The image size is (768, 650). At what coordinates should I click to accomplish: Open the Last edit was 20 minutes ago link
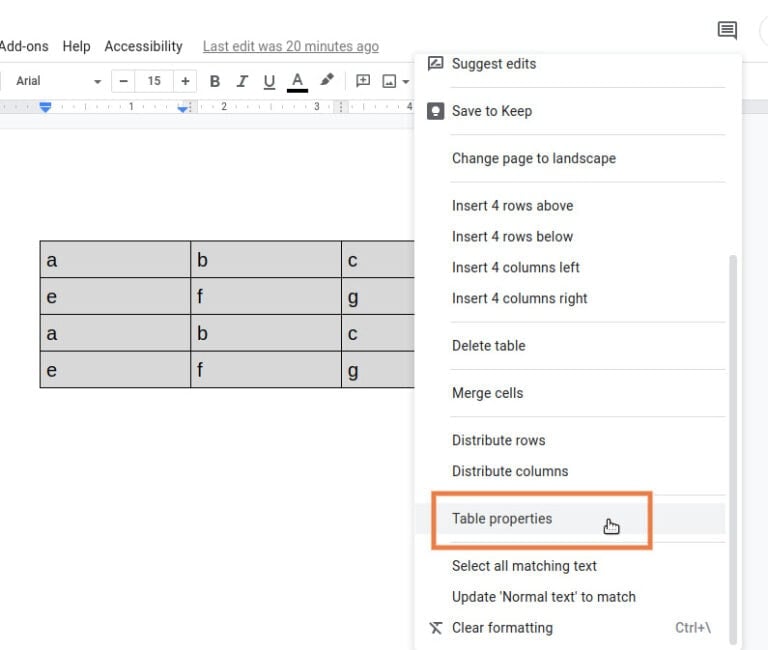(291, 47)
